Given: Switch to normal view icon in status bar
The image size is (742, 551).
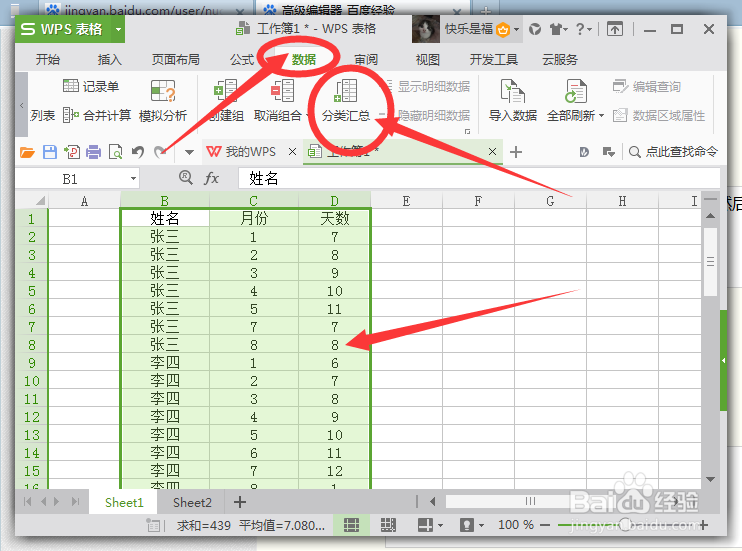Looking at the screenshot, I should pos(351,524).
